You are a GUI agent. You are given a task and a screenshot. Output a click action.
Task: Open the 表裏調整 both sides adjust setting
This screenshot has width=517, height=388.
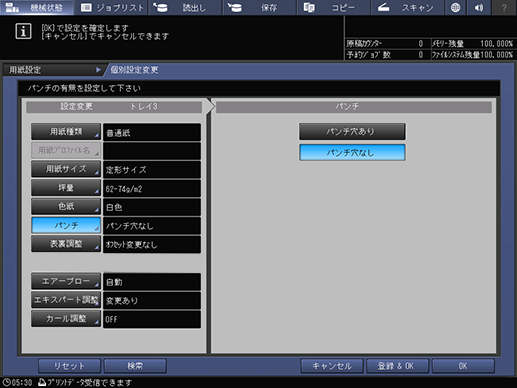66,244
